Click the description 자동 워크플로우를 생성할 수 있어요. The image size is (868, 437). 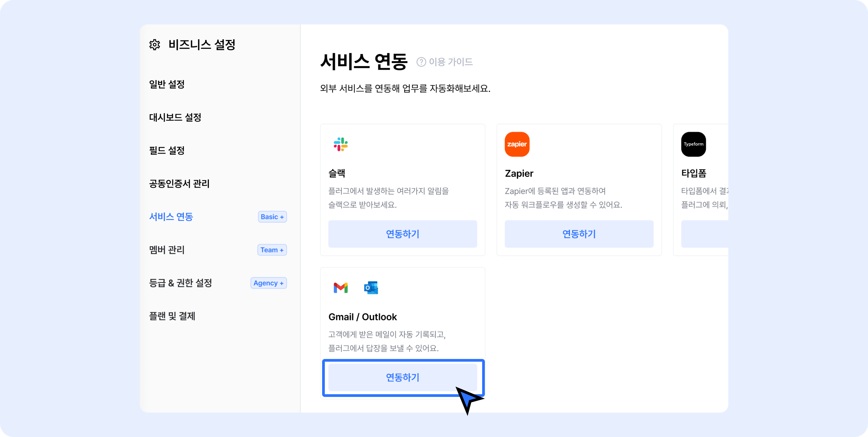(x=563, y=205)
